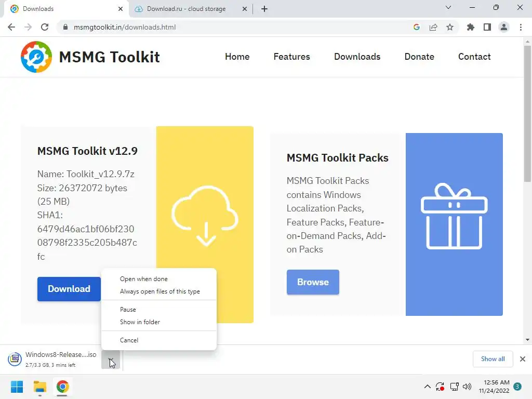532x399 pixels.
Task: Select Show in folder
Action: tap(159, 322)
